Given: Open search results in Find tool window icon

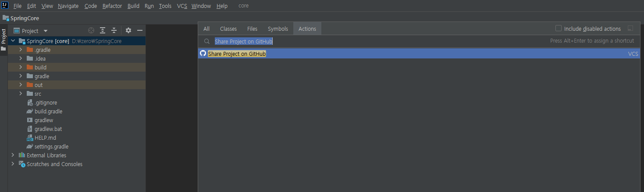Looking at the screenshot, I should click(630, 29).
